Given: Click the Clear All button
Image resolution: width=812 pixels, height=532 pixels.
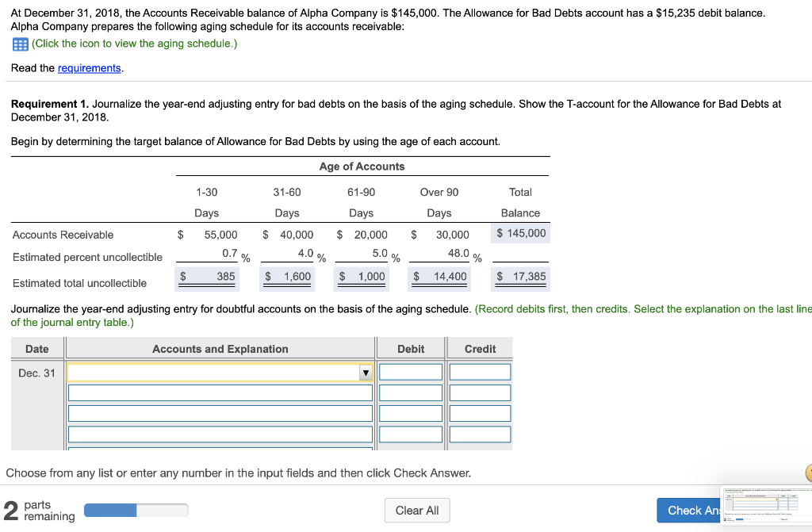Looking at the screenshot, I should 417,511.
